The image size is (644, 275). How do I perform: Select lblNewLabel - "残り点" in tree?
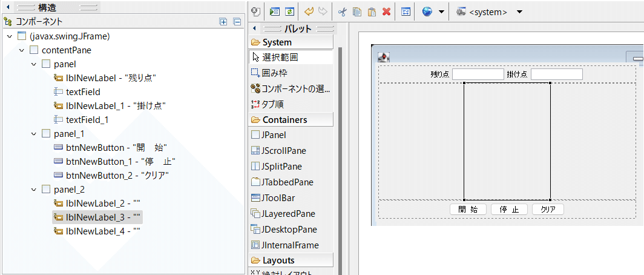[105, 78]
